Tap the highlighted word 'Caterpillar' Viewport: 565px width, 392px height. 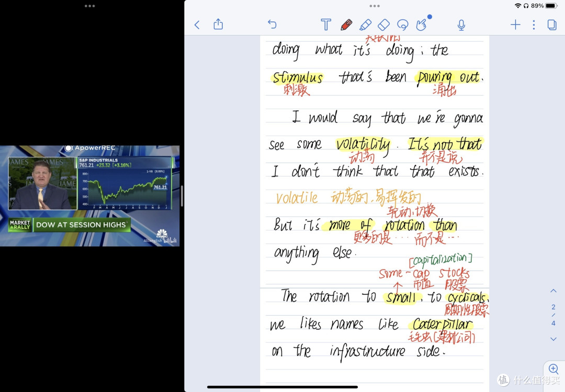442,325
